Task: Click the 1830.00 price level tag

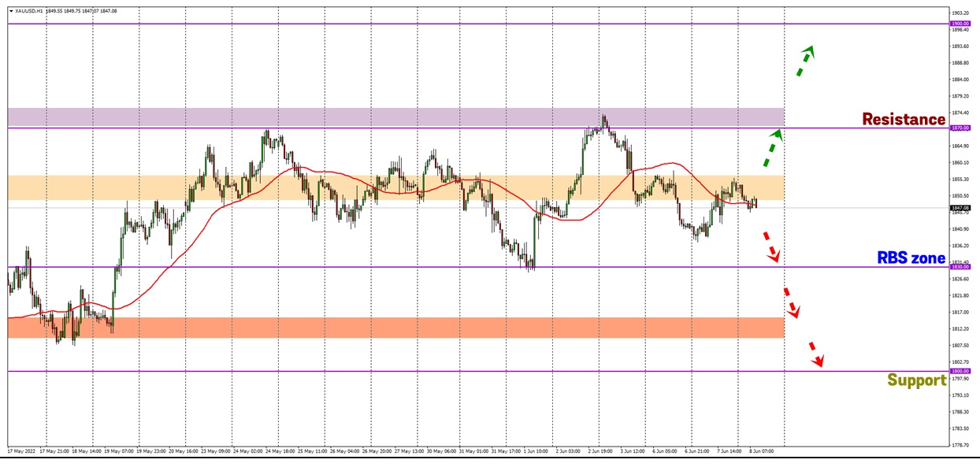Action: (x=960, y=267)
